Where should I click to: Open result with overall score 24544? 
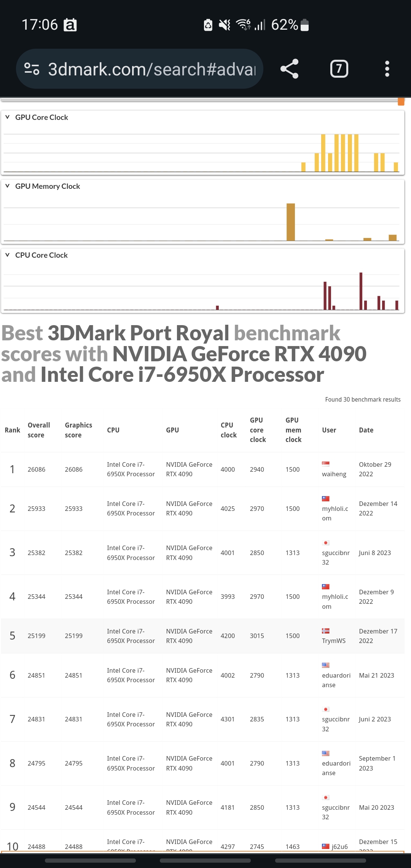coord(36,807)
